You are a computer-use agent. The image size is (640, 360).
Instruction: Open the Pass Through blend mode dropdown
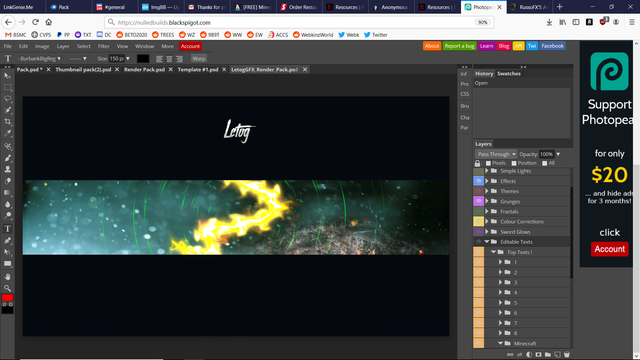pyautogui.click(x=496, y=154)
